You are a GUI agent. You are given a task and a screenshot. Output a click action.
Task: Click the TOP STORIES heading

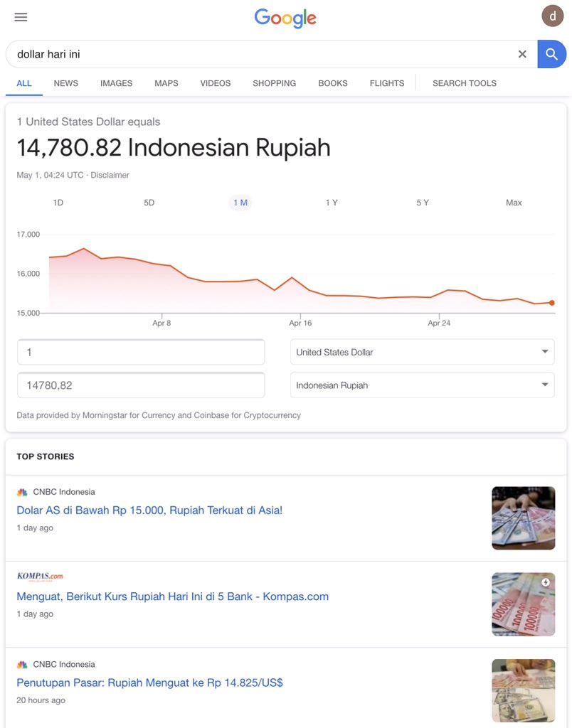[x=45, y=456]
